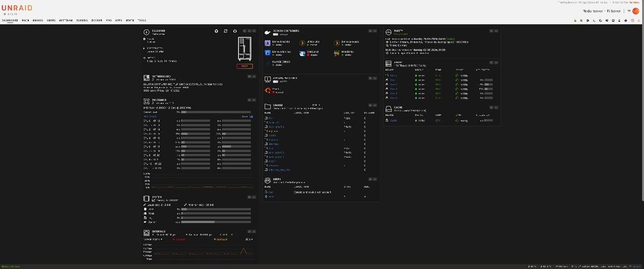Click the green lock icon in top toolbar
The image size is (644, 269).
(x=575, y=20)
